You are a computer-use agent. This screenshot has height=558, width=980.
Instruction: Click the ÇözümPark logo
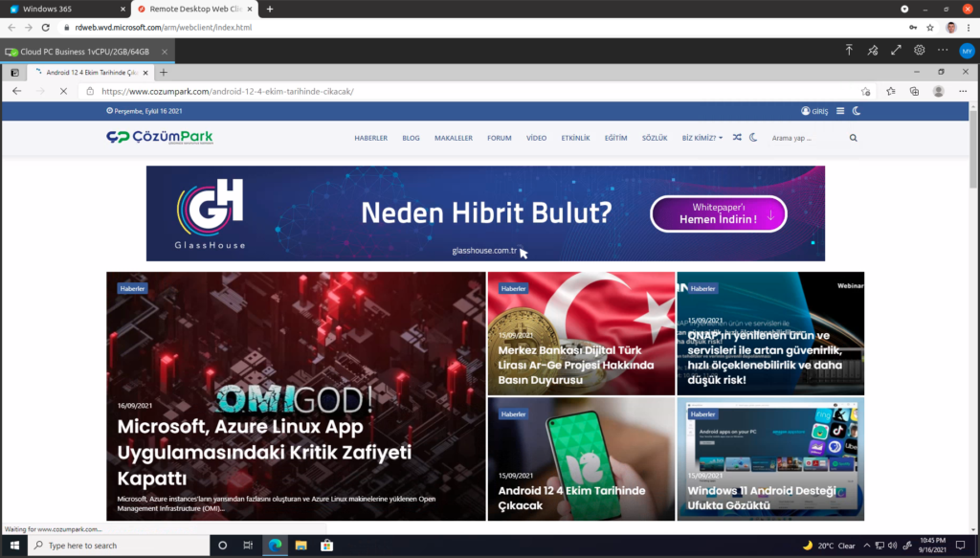tap(160, 137)
